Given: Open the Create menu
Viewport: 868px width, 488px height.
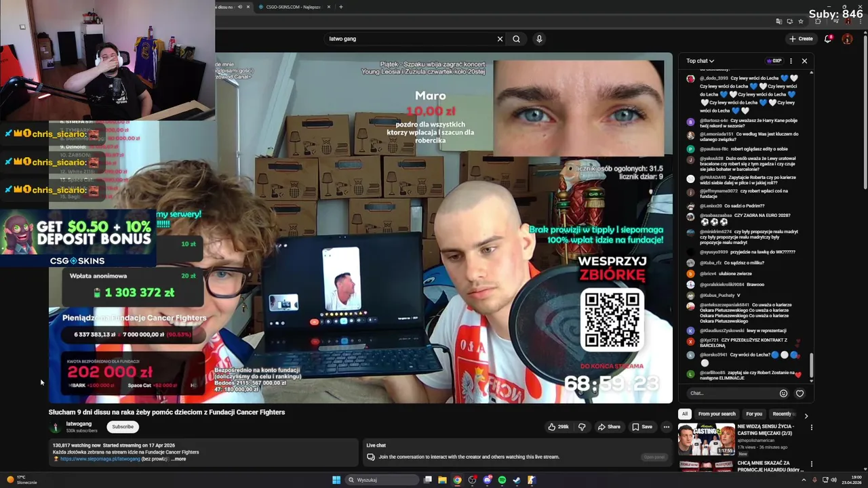Looking at the screenshot, I should point(801,39).
